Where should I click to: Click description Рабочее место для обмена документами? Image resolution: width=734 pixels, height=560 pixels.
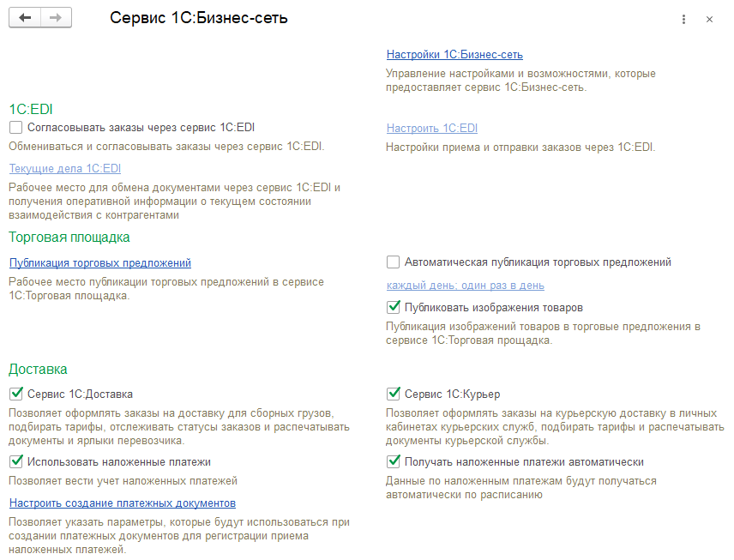(x=175, y=202)
